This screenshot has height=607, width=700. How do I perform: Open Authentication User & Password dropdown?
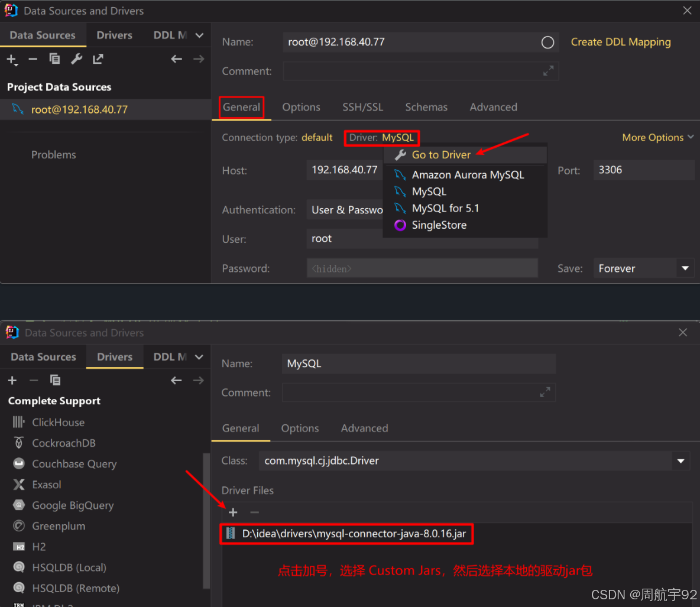[345, 210]
